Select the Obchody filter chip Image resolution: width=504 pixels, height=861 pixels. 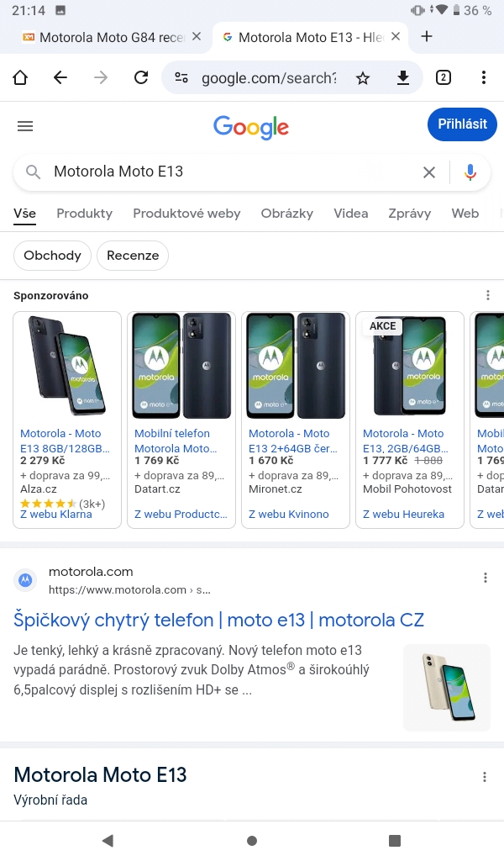click(52, 256)
